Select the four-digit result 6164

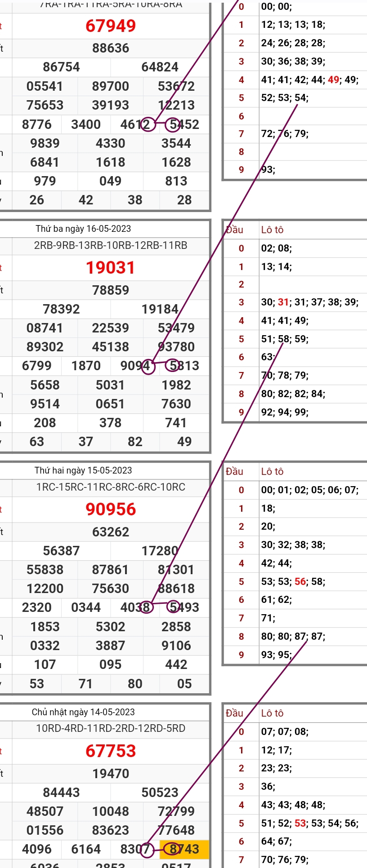[86, 849]
